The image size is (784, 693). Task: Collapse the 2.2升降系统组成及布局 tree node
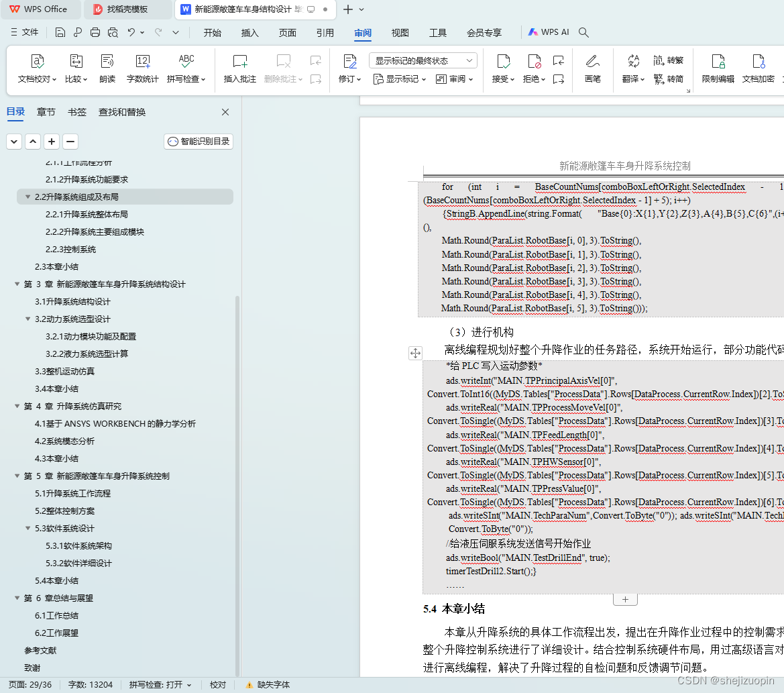pyautogui.click(x=28, y=197)
